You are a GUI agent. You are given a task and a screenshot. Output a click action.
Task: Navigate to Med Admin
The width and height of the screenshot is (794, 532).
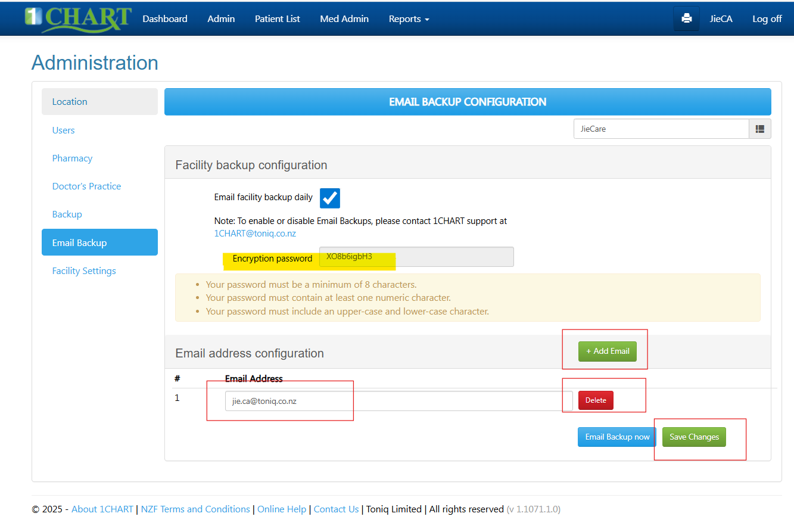(344, 19)
